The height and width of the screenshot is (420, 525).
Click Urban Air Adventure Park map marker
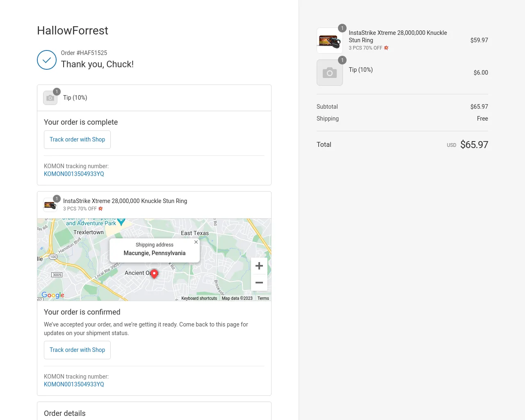tap(121, 222)
